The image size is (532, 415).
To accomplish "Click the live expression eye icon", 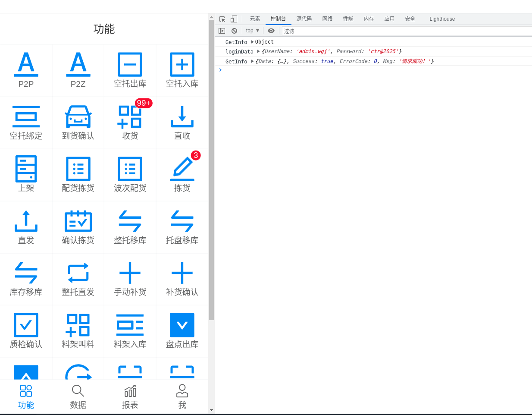I will [271, 31].
